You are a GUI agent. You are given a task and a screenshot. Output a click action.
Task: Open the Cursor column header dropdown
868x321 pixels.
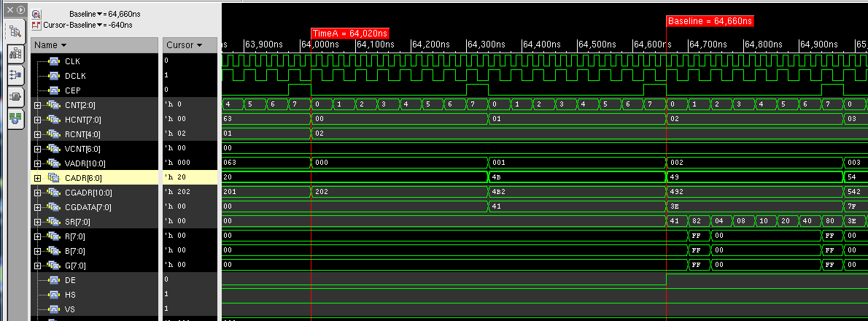click(199, 45)
